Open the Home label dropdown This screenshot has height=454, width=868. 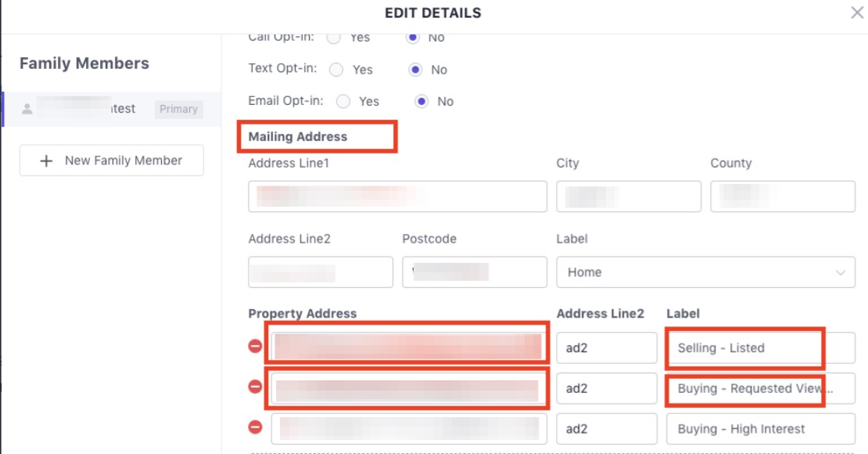(705, 272)
